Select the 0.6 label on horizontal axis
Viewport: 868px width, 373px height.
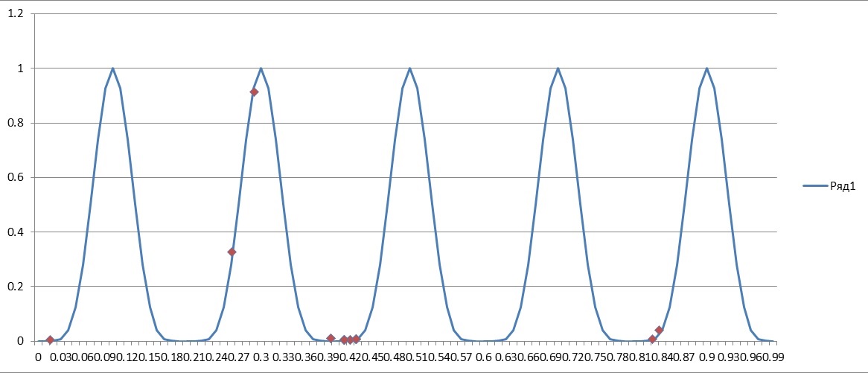tap(484, 357)
